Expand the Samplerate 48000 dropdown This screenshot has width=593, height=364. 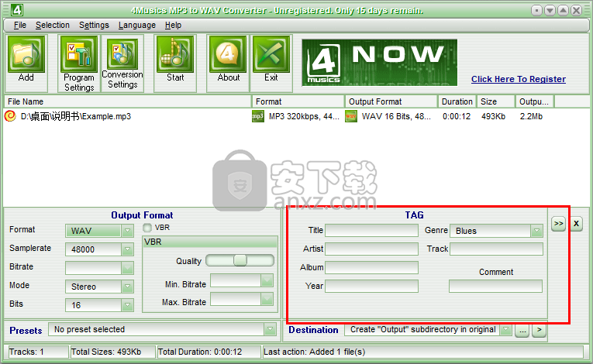(x=127, y=249)
